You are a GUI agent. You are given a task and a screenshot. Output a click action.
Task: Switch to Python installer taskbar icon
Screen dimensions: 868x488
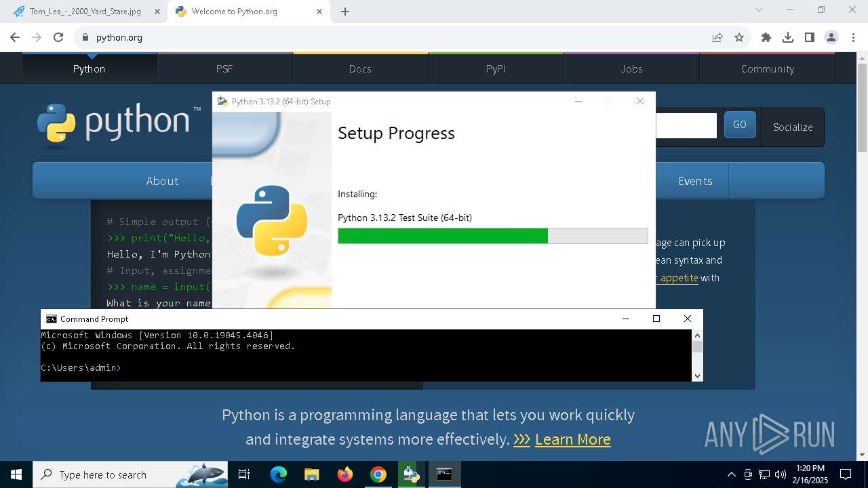[x=411, y=474]
